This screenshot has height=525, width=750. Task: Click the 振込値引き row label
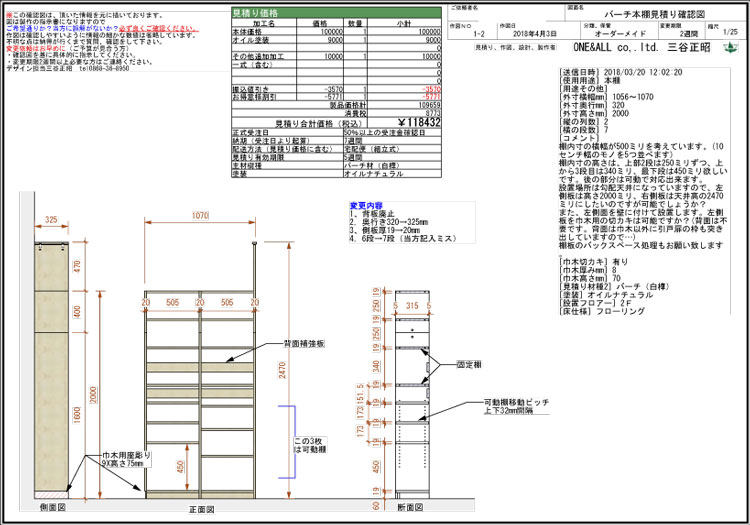point(251,89)
